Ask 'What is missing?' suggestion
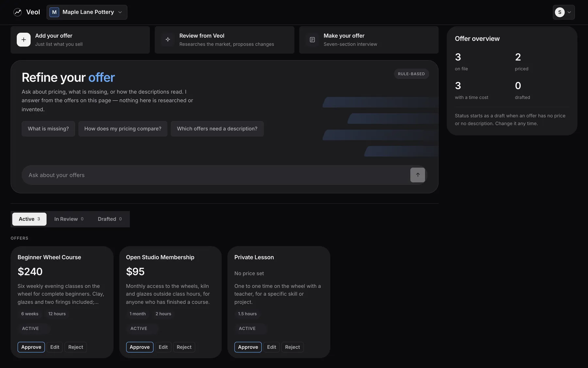Image resolution: width=588 pixels, height=368 pixels. (48, 129)
